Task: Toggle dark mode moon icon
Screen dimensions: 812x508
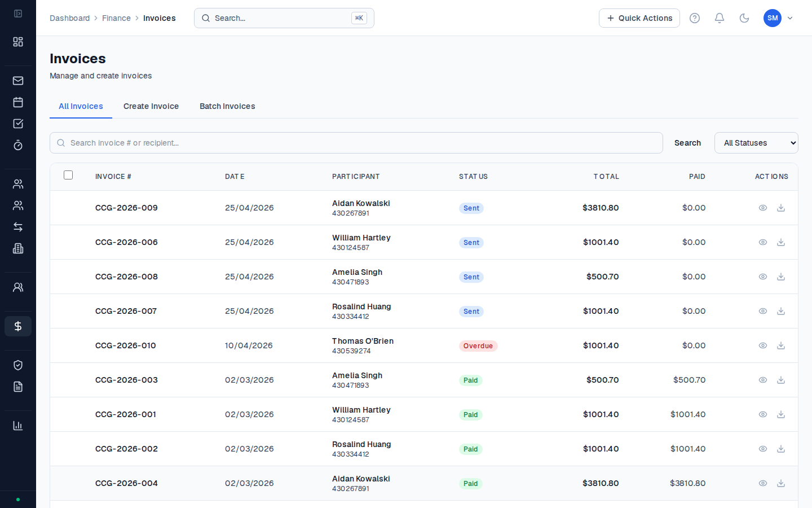Action: click(744, 18)
